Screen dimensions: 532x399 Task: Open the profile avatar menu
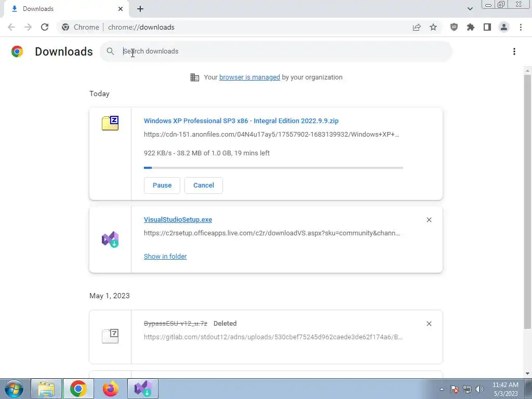[x=504, y=27]
